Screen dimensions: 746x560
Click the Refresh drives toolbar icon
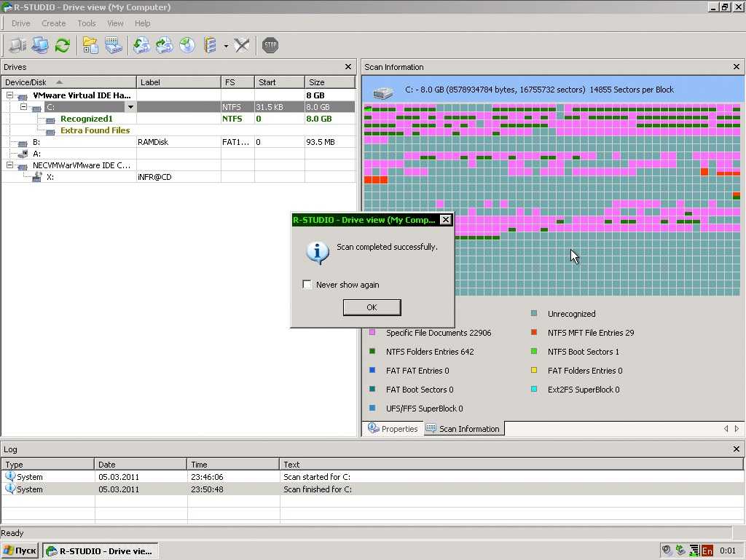point(63,45)
